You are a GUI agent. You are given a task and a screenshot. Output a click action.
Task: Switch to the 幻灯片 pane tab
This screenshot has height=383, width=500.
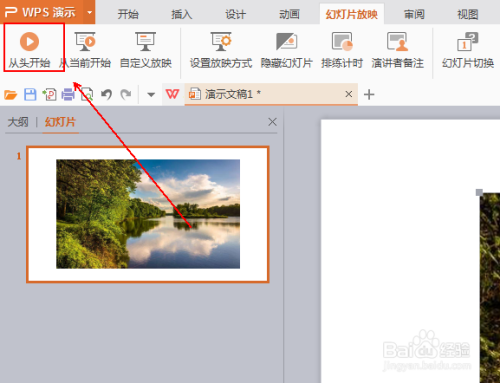coord(60,122)
